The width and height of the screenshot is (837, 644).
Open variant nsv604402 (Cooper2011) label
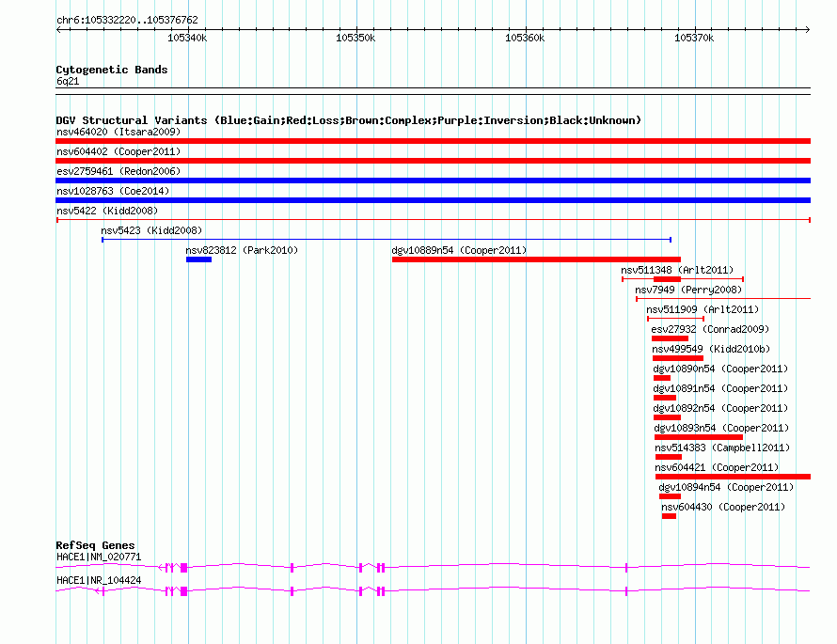click(x=118, y=151)
